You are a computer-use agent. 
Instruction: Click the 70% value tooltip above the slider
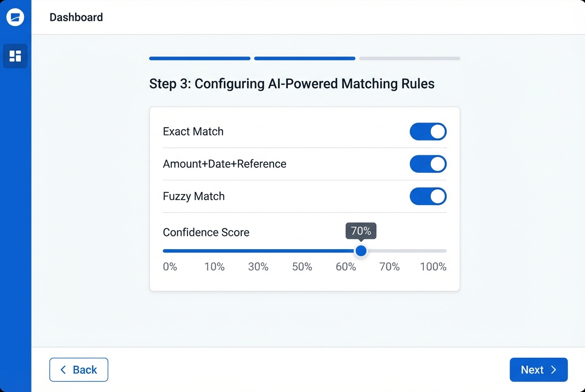coord(361,231)
